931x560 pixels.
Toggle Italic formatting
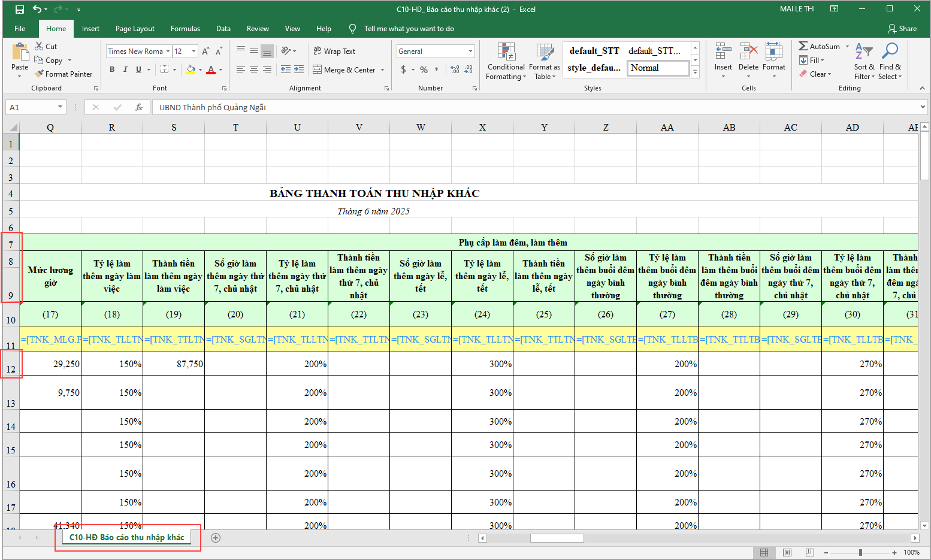click(x=125, y=69)
